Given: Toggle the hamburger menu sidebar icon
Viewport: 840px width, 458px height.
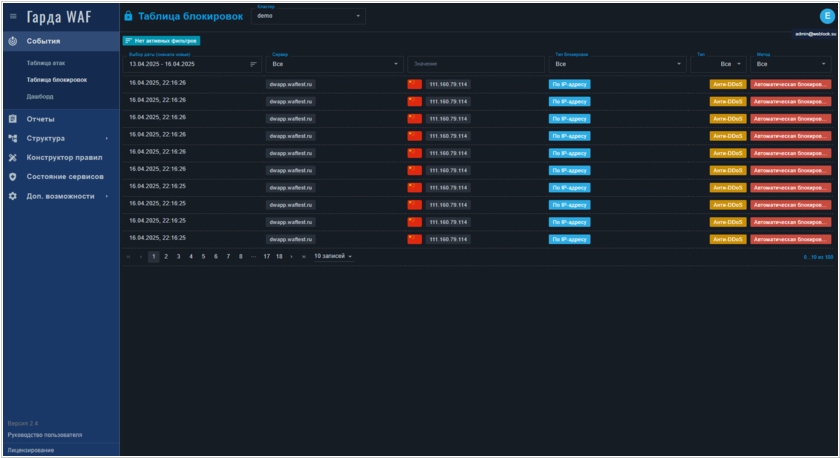Looking at the screenshot, I should 13,17.
